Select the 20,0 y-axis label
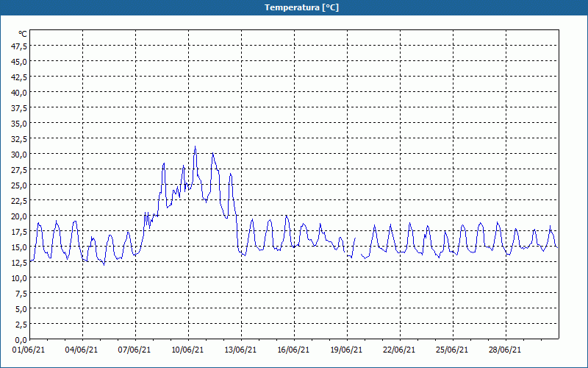Viewport: 588px width, 368px height. (x=20, y=216)
